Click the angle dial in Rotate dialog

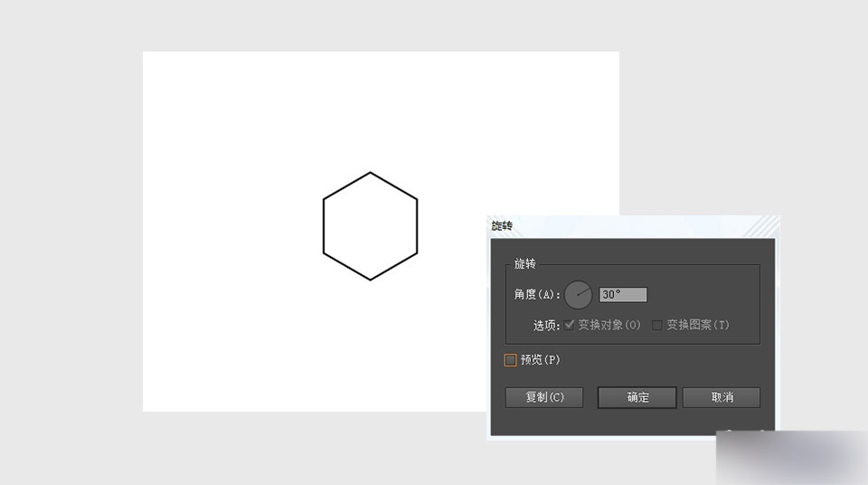(578, 294)
